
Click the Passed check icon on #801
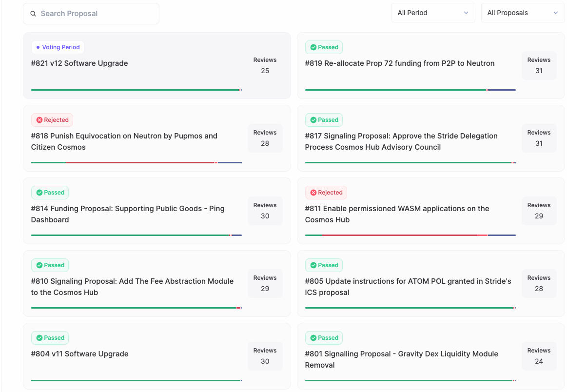pos(313,338)
